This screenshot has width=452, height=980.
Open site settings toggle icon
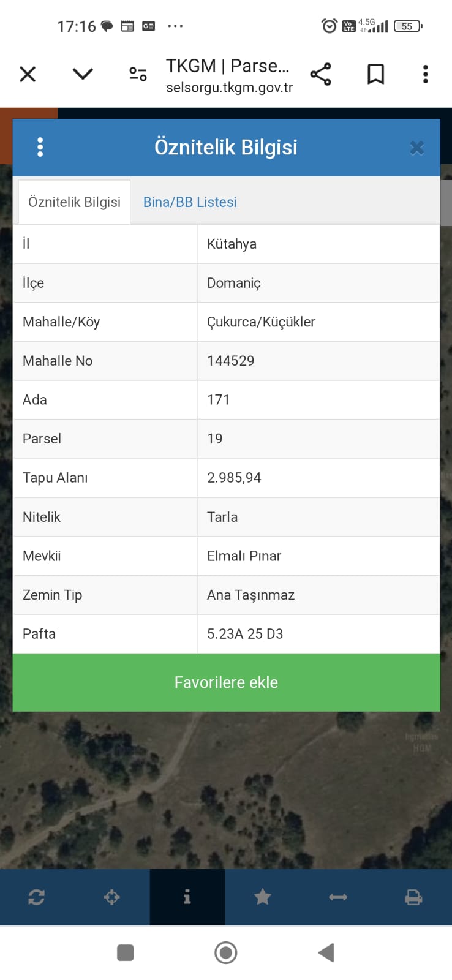(138, 75)
